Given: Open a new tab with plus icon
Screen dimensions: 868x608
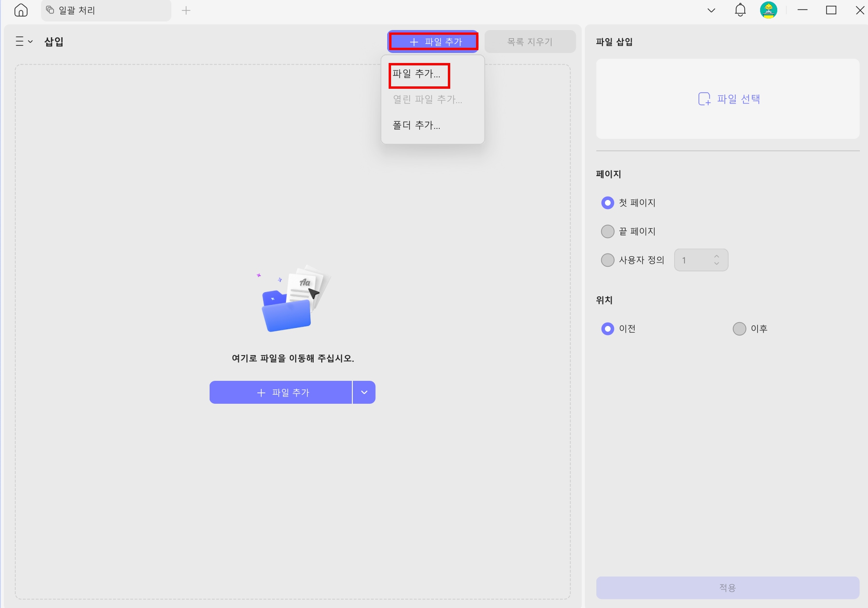Looking at the screenshot, I should (x=186, y=10).
